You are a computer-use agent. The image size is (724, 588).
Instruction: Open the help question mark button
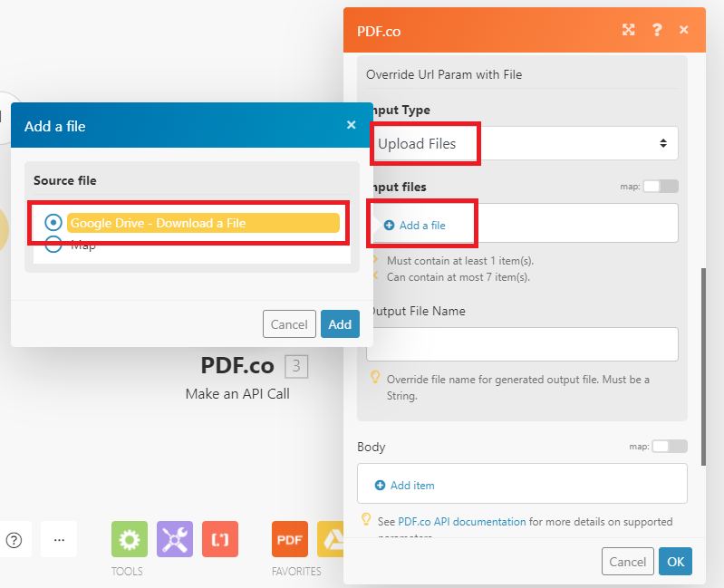[x=14, y=539]
